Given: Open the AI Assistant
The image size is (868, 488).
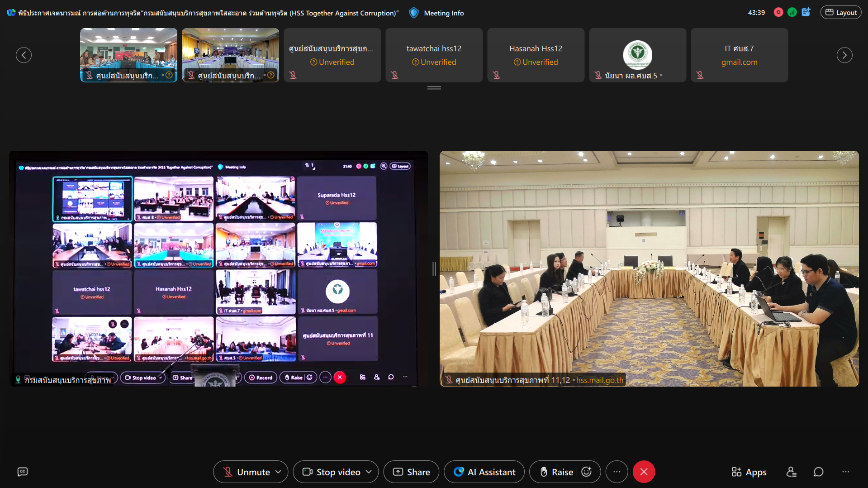Looking at the screenshot, I should point(484,472).
